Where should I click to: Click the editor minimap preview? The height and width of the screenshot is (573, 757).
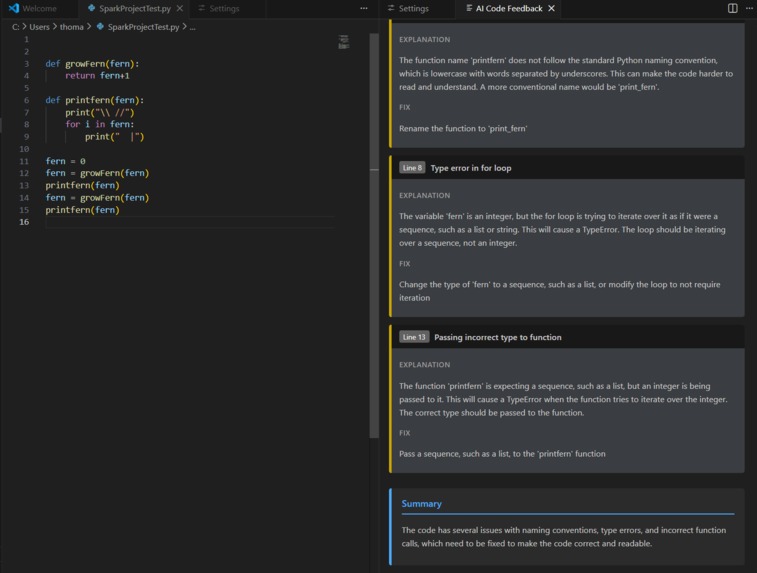click(343, 42)
